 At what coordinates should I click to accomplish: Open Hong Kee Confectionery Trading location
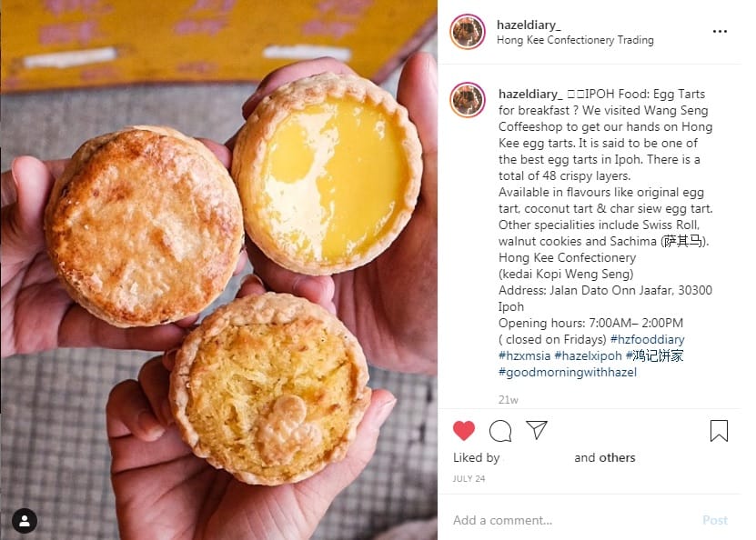(x=575, y=40)
